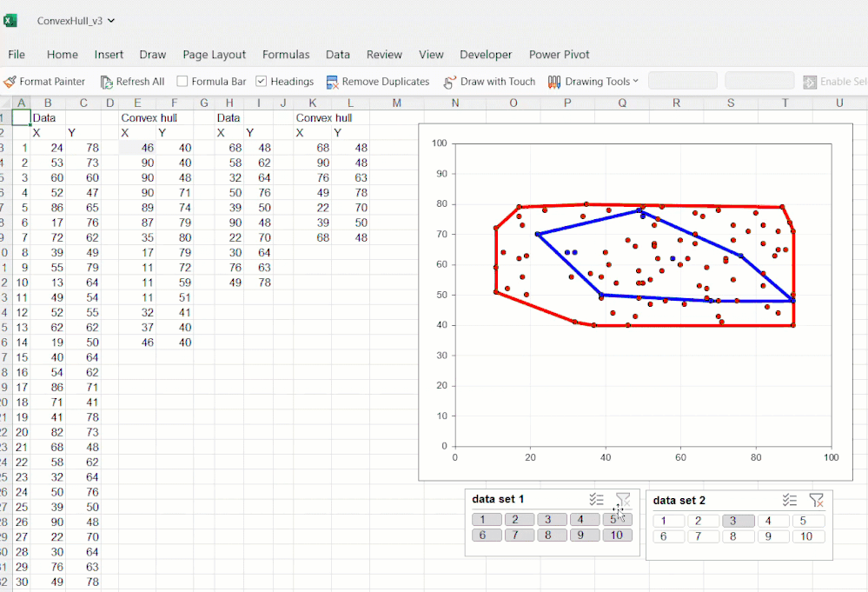Open the Developer tab
This screenshot has width=868, height=592.
[x=486, y=54]
